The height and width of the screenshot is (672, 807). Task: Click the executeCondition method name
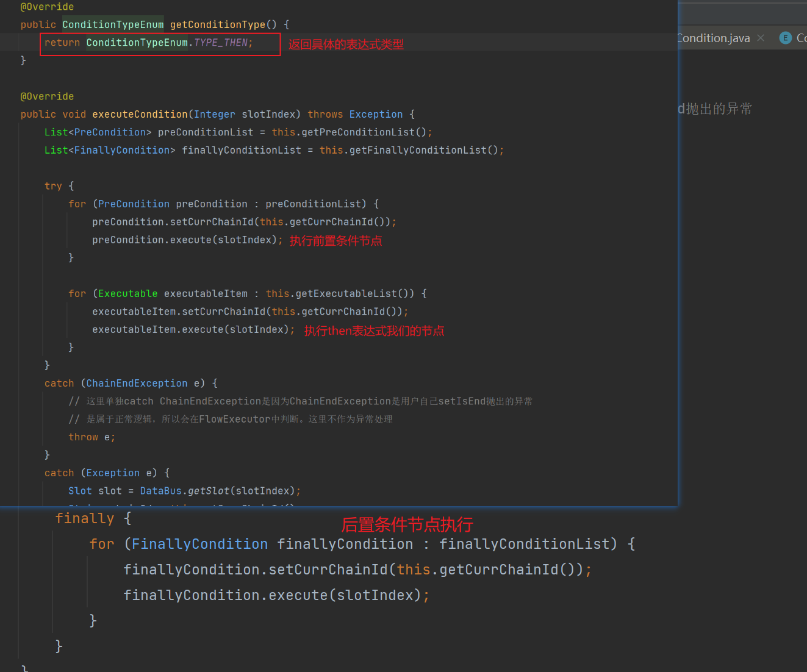point(140,114)
